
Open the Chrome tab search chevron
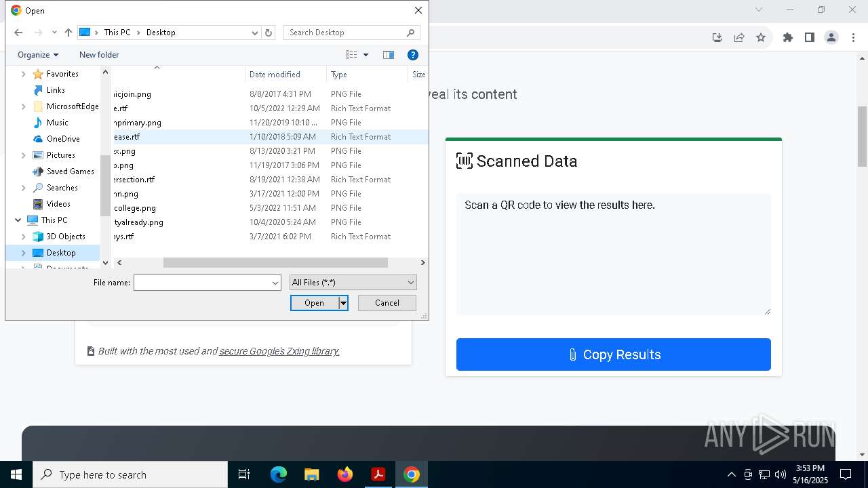759,9
